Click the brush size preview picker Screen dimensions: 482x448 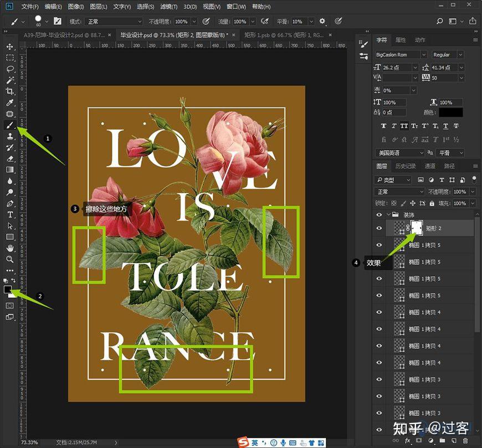click(38, 21)
